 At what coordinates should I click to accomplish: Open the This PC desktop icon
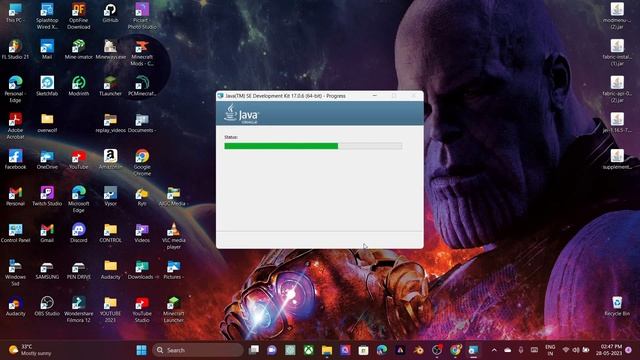[15, 13]
